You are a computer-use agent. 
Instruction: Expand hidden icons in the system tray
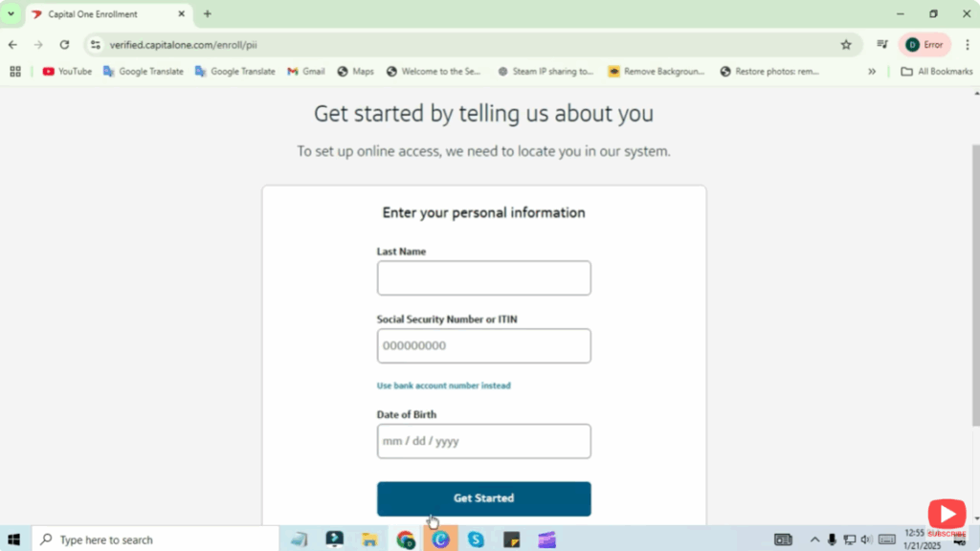[814, 539]
